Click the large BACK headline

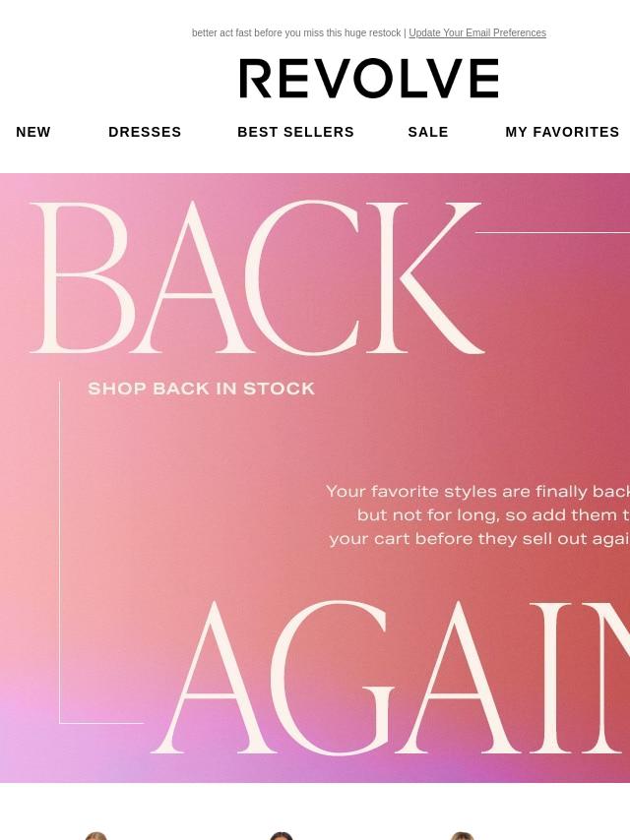click(x=257, y=277)
